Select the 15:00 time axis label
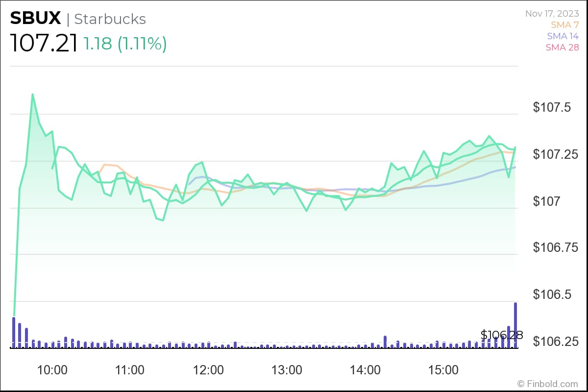 [443, 370]
